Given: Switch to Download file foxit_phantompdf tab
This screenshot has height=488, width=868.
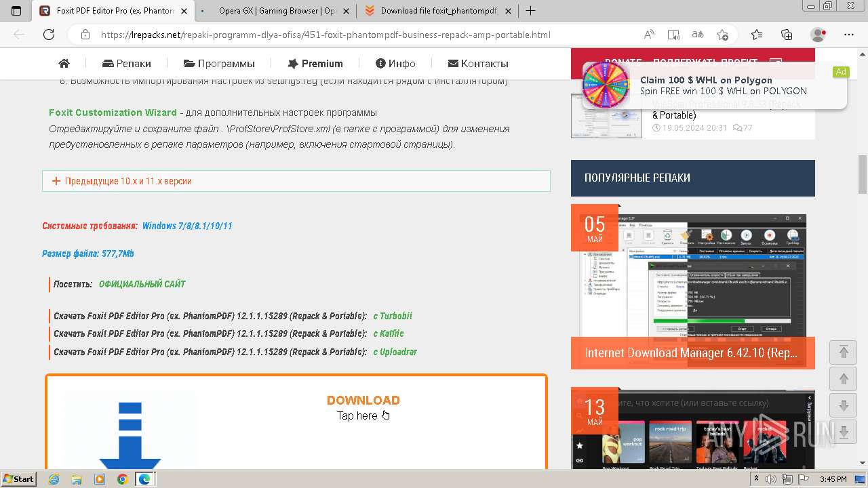Looking at the screenshot, I should coord(439,11).
